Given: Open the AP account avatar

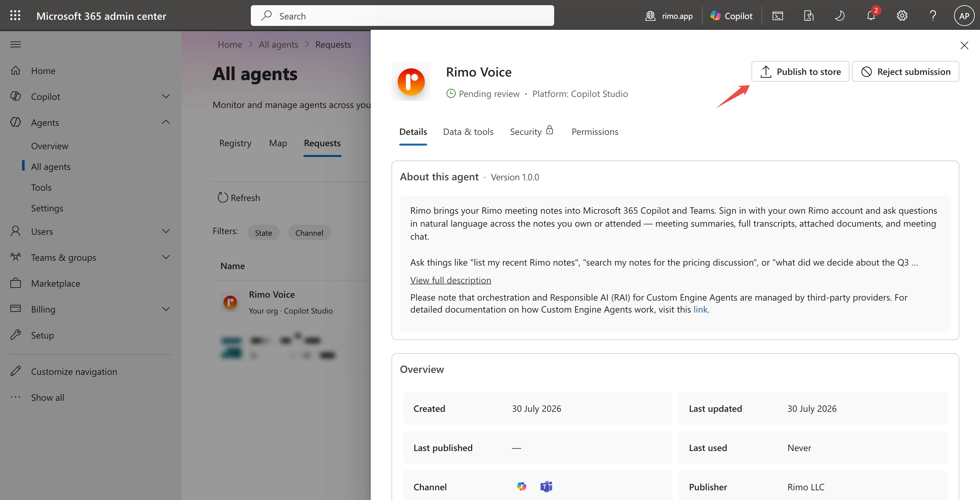Looking at the screenshot, I should 964,16.
